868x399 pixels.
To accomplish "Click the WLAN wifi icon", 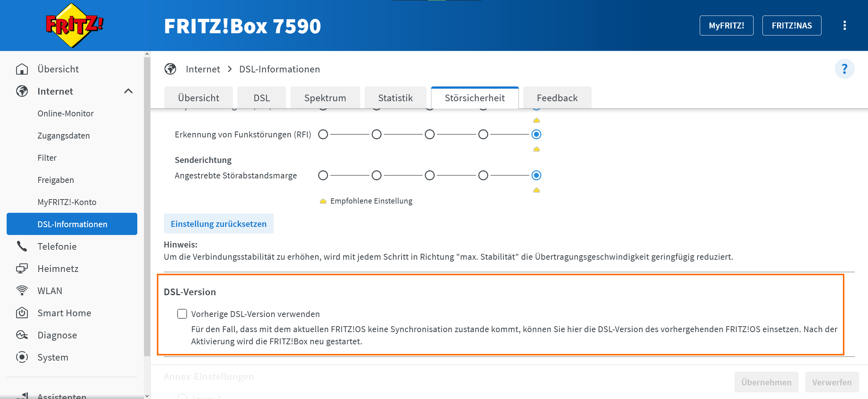I will click(22, 291).
